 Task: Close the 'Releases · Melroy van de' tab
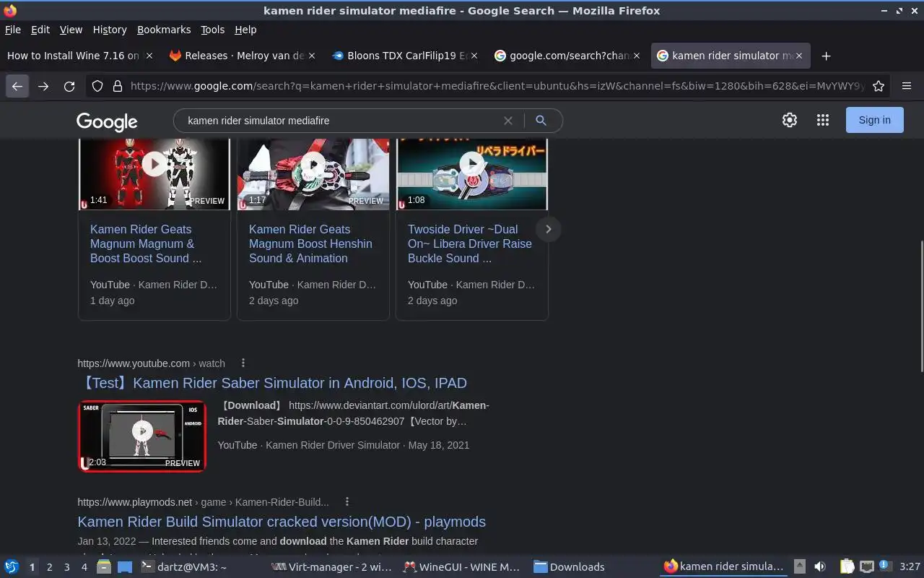pyautogui.click(x=312, y=56)
